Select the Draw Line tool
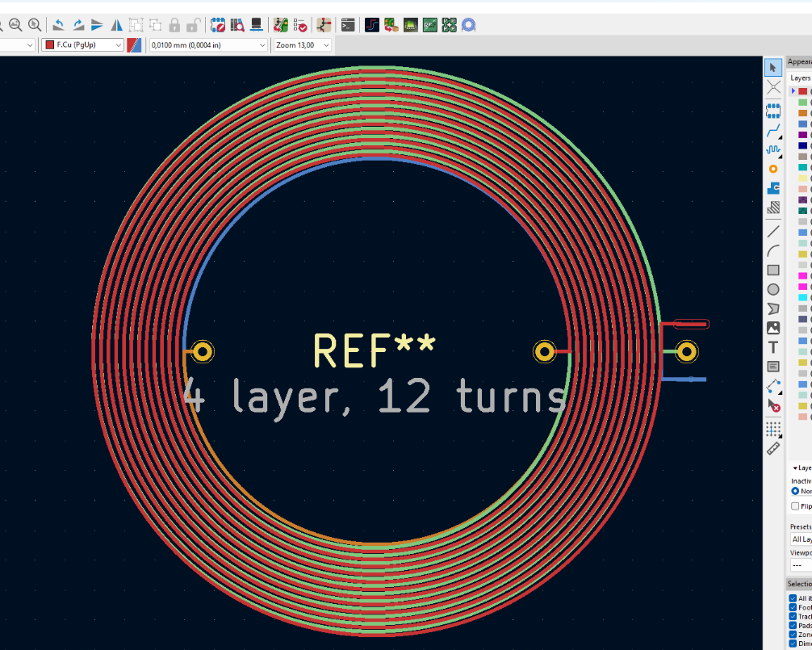 [x=773, y=232]
